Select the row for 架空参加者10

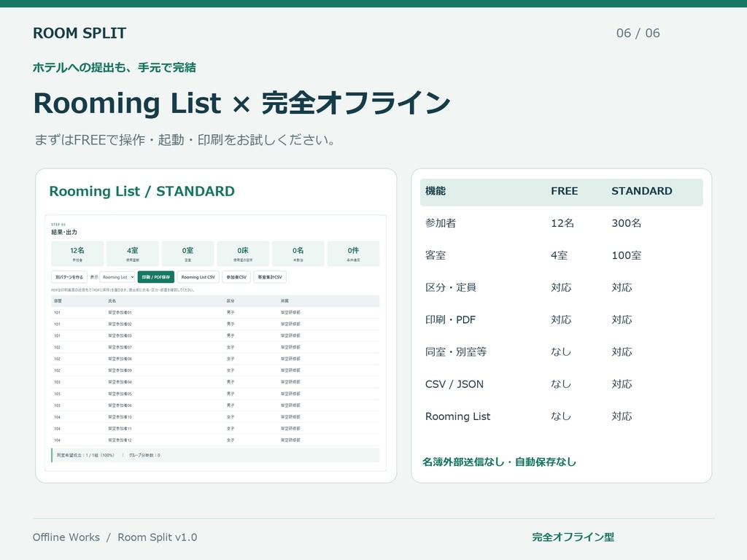click(215, 417)
